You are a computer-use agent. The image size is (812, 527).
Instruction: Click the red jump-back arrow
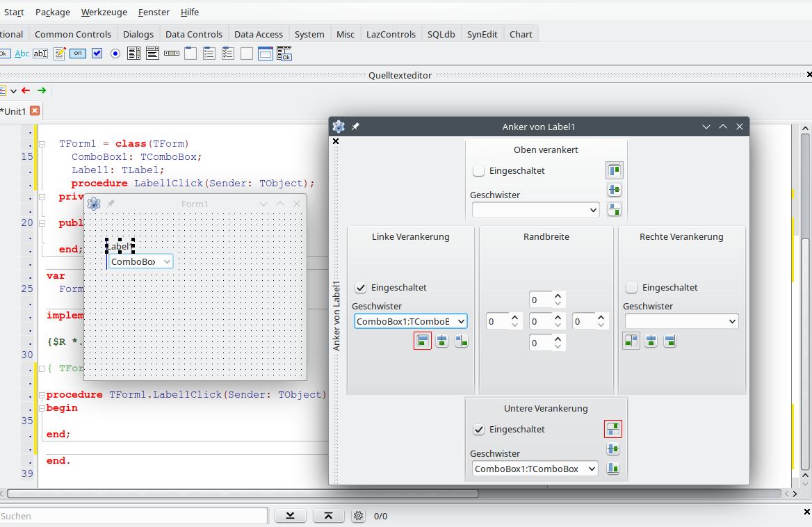[26, 90]
